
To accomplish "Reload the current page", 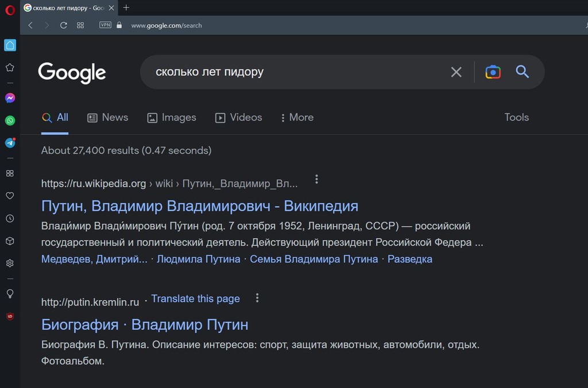I will (x=63, y=25).
